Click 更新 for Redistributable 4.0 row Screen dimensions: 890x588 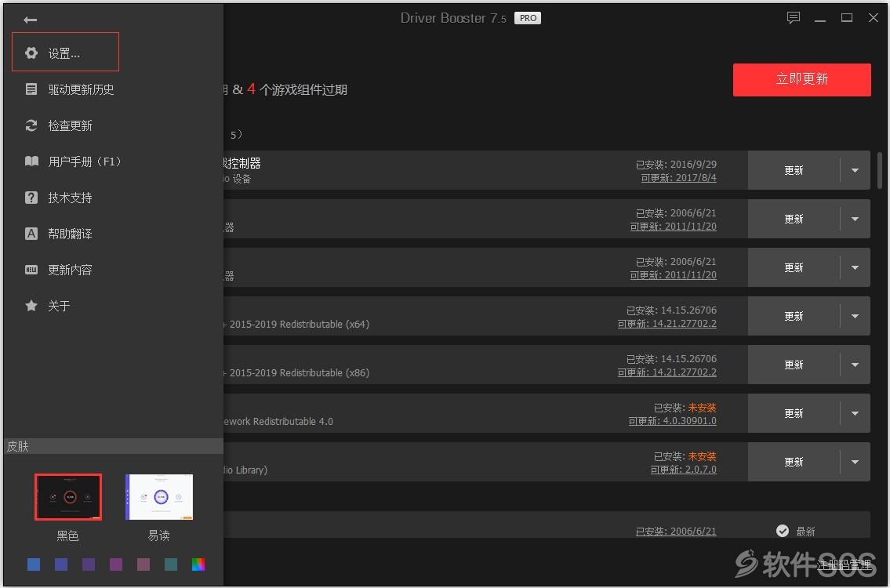pyautogui.click(x=794, y=413)
